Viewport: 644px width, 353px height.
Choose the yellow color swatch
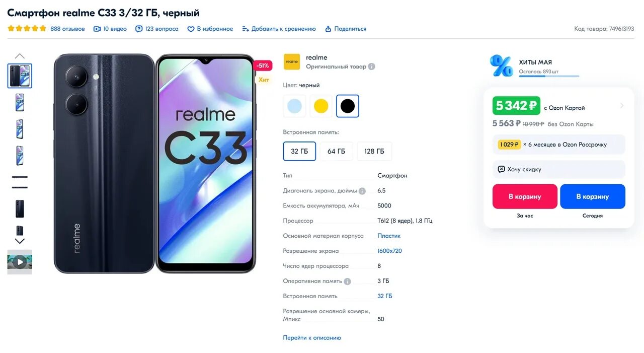[x=321, y=106]
